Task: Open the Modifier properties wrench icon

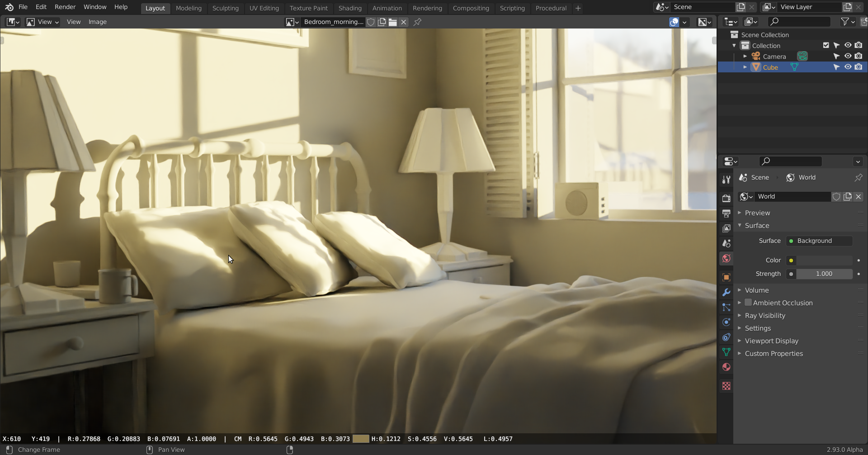Action: pyautogui.click(x=726, y=292)
